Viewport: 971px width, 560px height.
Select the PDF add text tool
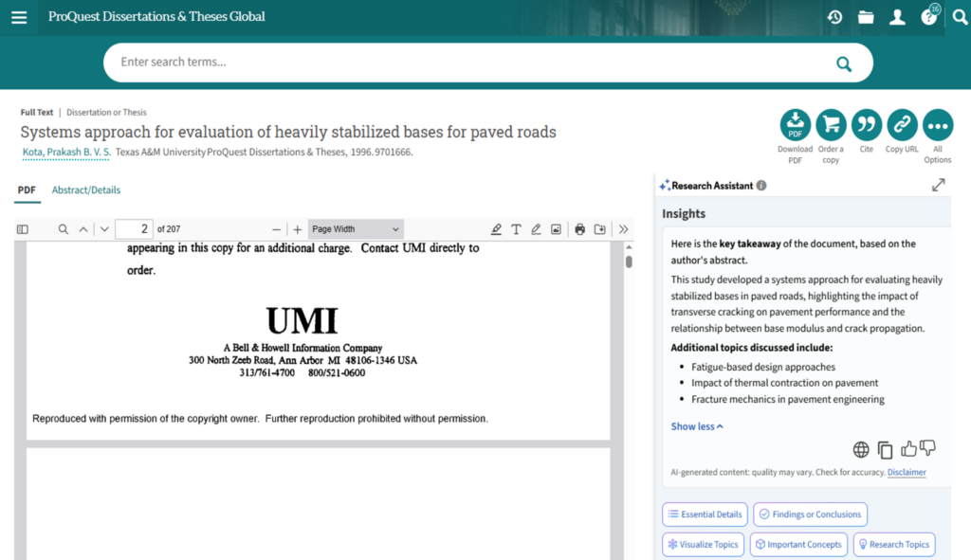tap(516, 229)
